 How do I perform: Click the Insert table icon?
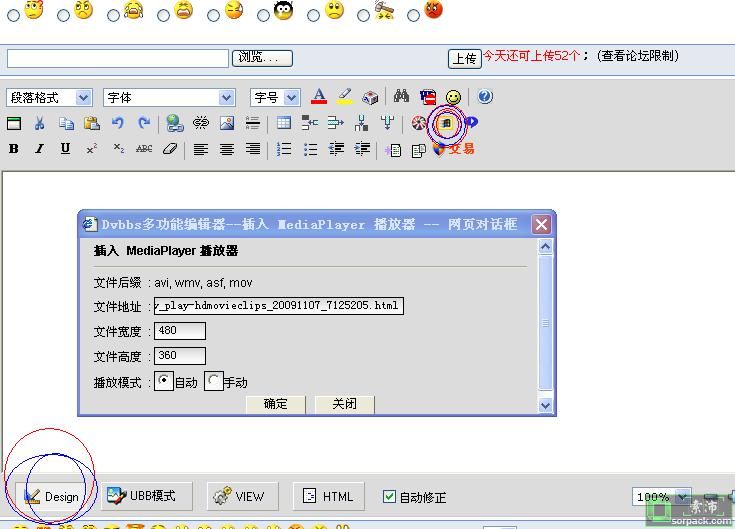point(284,123)
